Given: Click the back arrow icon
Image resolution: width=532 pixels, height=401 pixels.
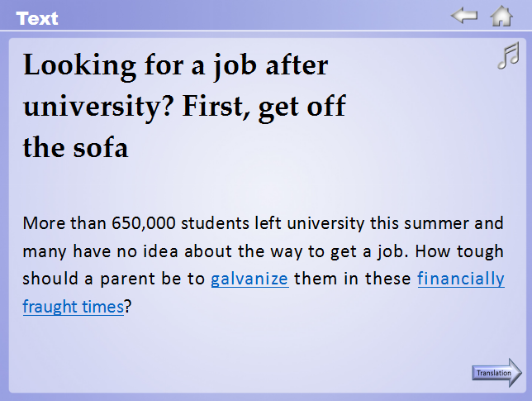Looking at the screenshot, I should (x=464, y=16).
